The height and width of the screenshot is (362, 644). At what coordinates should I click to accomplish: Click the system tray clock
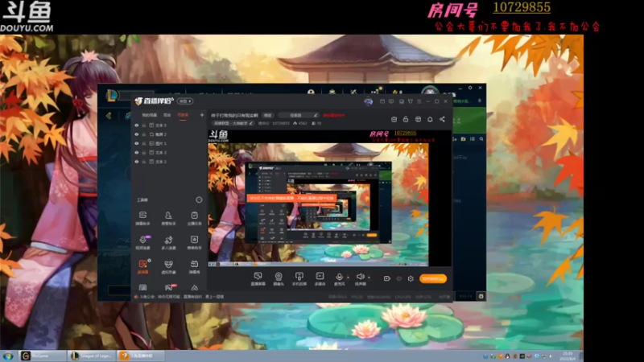coord(568,356)
